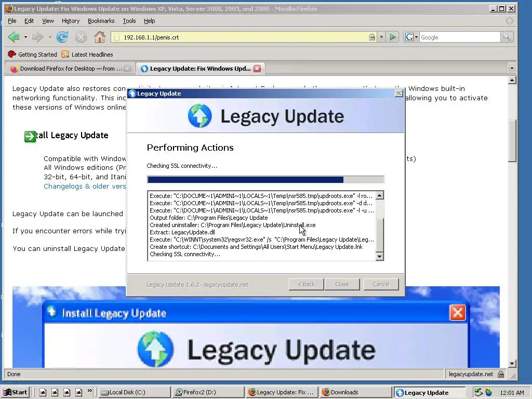
Task: Click the lock icon in address bar
Action: pyautogui.click(x=372, y=37)
